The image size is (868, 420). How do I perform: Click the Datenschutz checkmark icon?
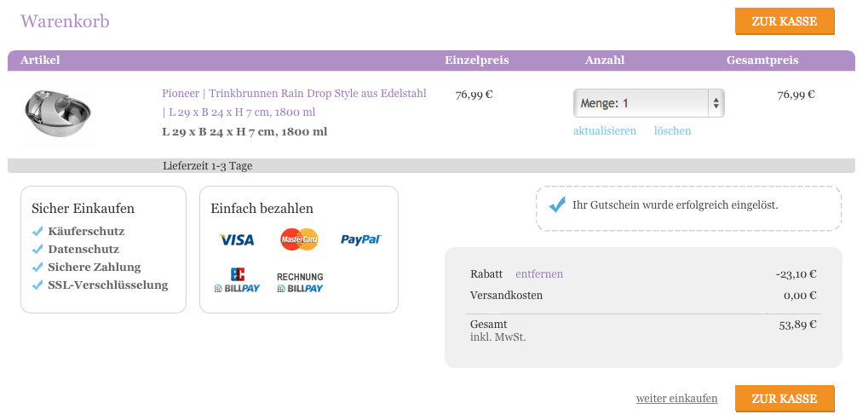(37, 249)
